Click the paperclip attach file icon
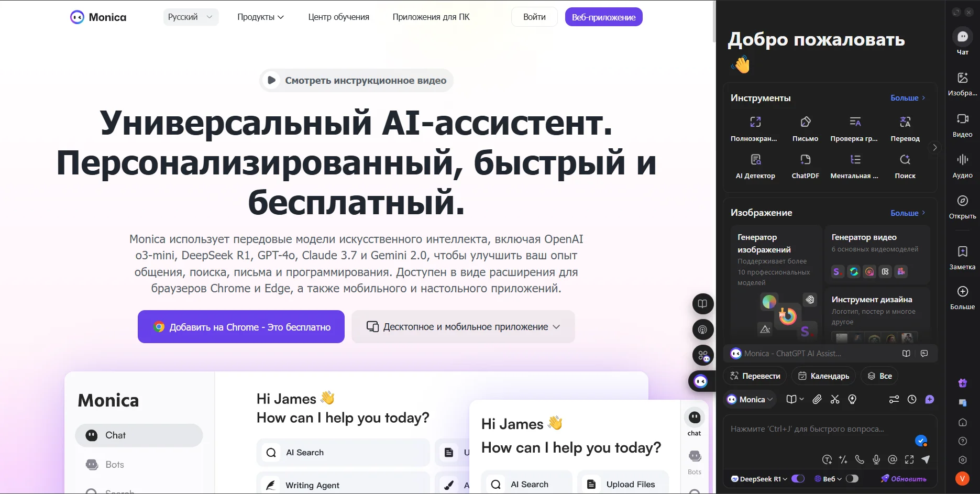This screenshot has height=494, width=980. pos(817,399)
